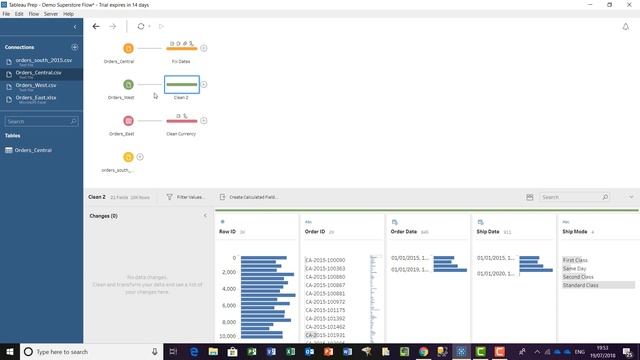This screenshot has width=640, height=360.
Task: Select the Row ID field header
Action: (x=227, y=231)
